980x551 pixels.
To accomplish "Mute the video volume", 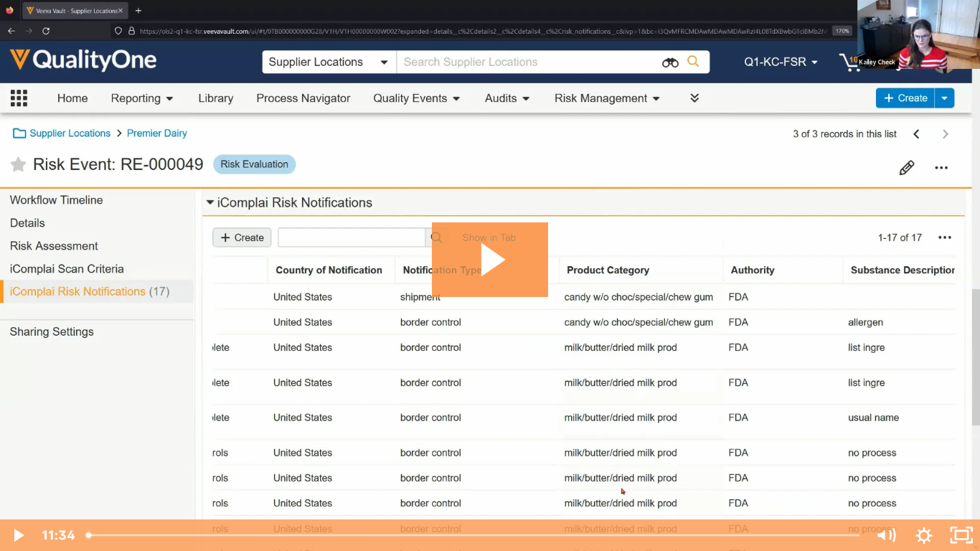I will tap(887, 535).
